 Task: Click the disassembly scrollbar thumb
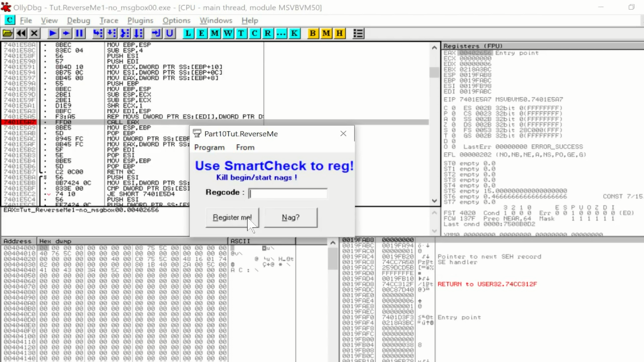point(434,72)
